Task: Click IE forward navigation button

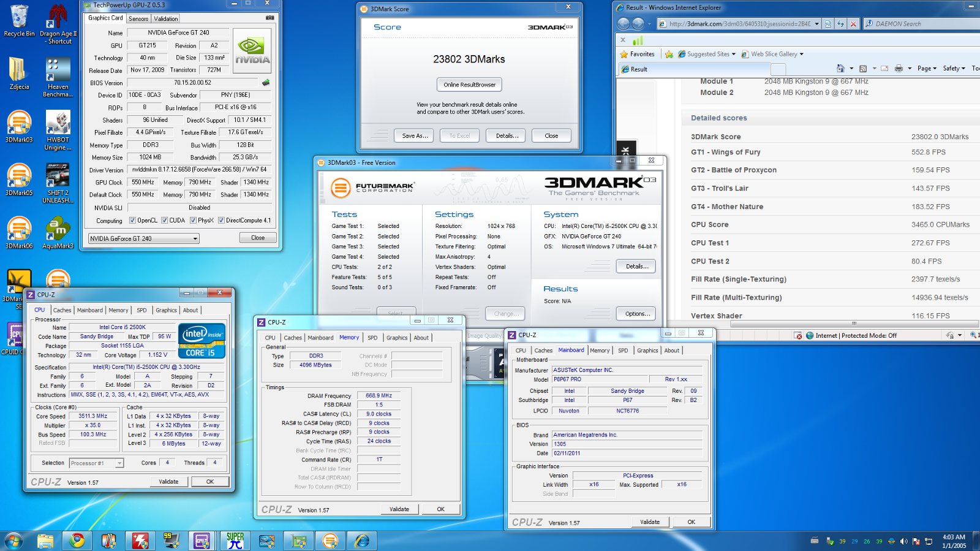Action: click(638, 23)
